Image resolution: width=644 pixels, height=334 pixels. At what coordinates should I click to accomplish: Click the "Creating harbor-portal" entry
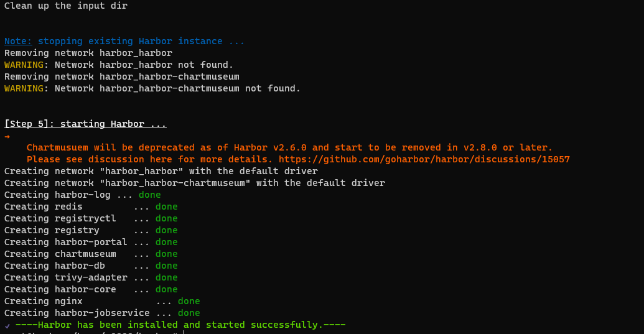click(x=65, y=242)
